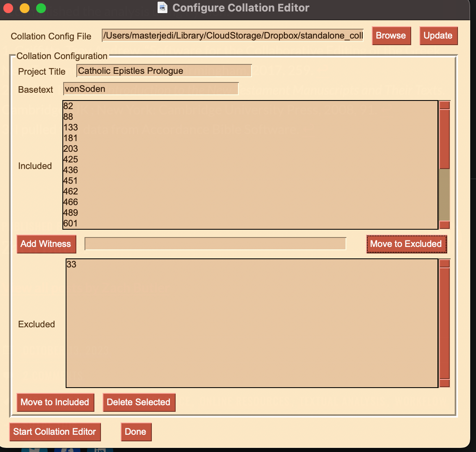Click the Add Witness button
476x452 pixels.
coord(46,244)
